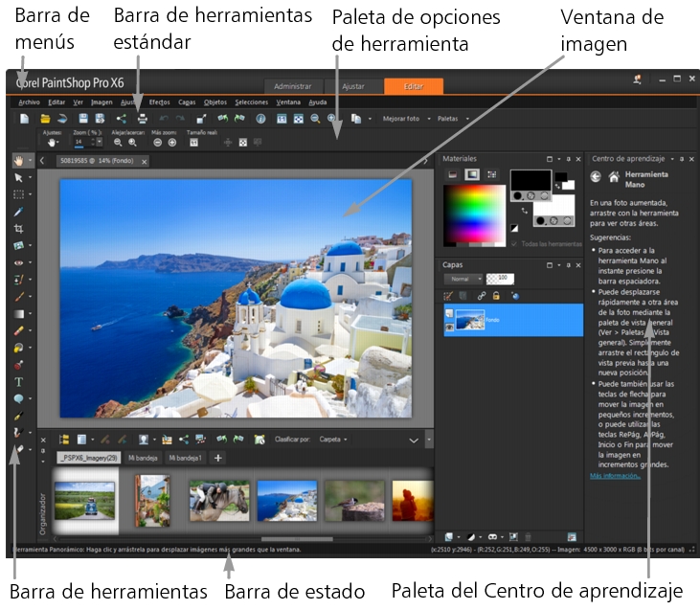
Task: Select the Text tool
Action: [x=18, y=381]
